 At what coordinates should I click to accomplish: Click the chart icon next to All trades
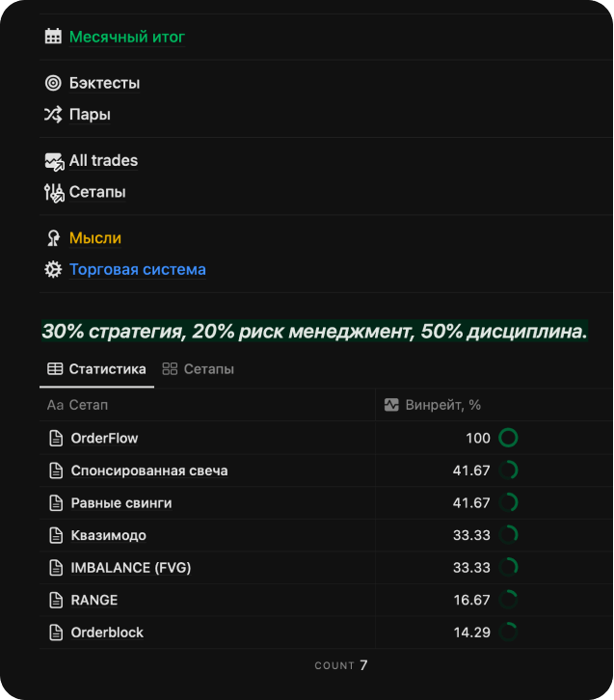[x=53, y=161]
